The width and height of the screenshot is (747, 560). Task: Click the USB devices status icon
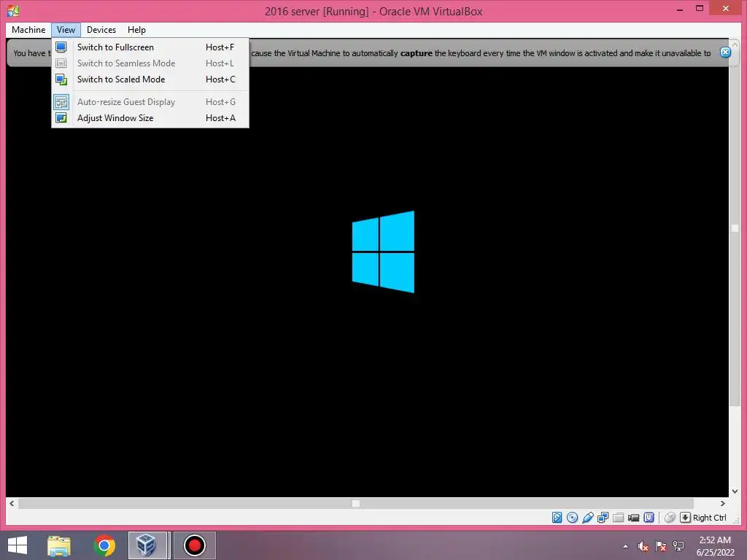[x=587, y=517]
